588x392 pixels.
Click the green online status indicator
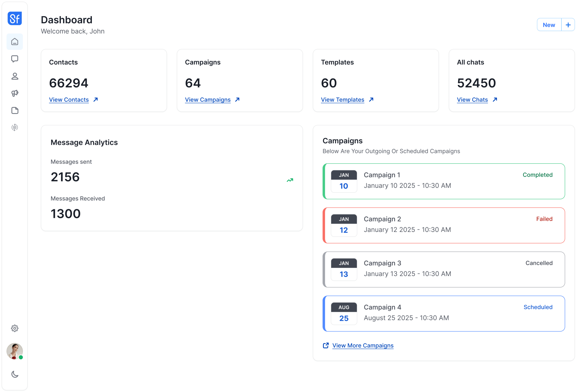(21, 357)
